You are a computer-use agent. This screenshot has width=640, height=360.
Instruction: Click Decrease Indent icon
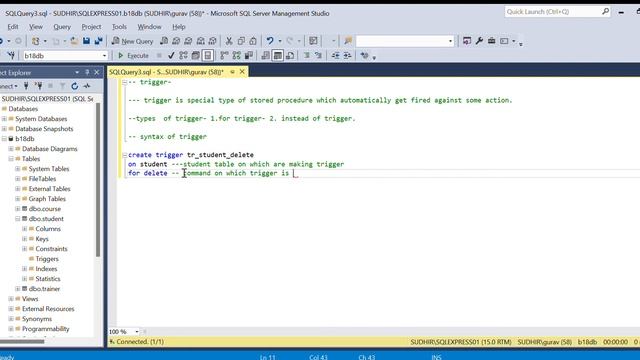335,56
